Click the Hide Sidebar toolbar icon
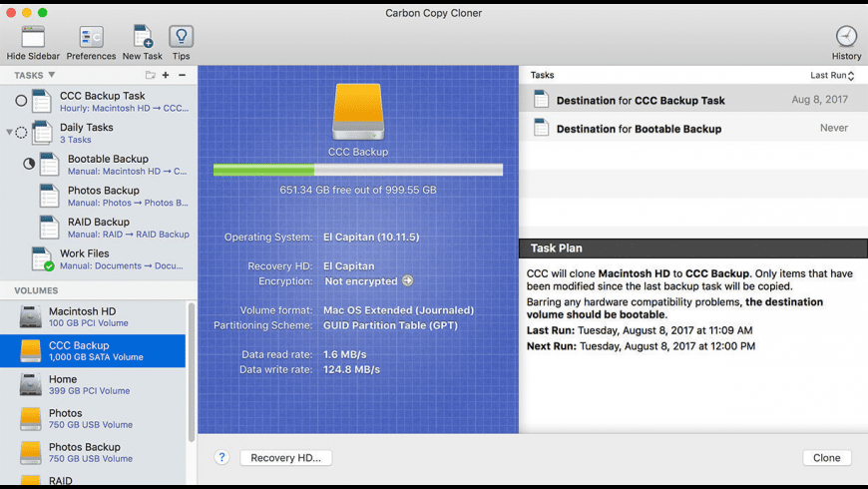 click(33, 37)
